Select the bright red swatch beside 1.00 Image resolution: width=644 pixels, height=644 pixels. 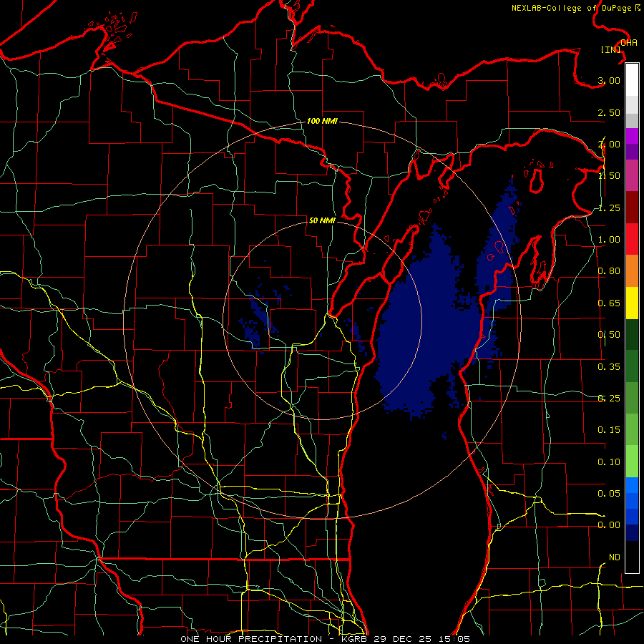632,239
